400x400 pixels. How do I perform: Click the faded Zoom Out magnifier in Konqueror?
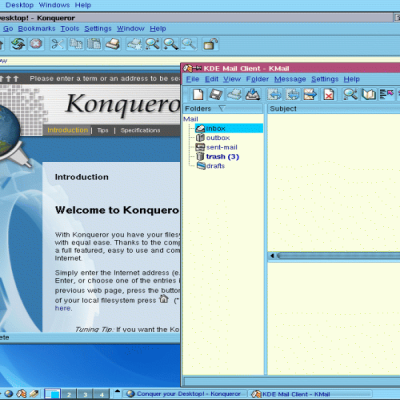point(189,44)
